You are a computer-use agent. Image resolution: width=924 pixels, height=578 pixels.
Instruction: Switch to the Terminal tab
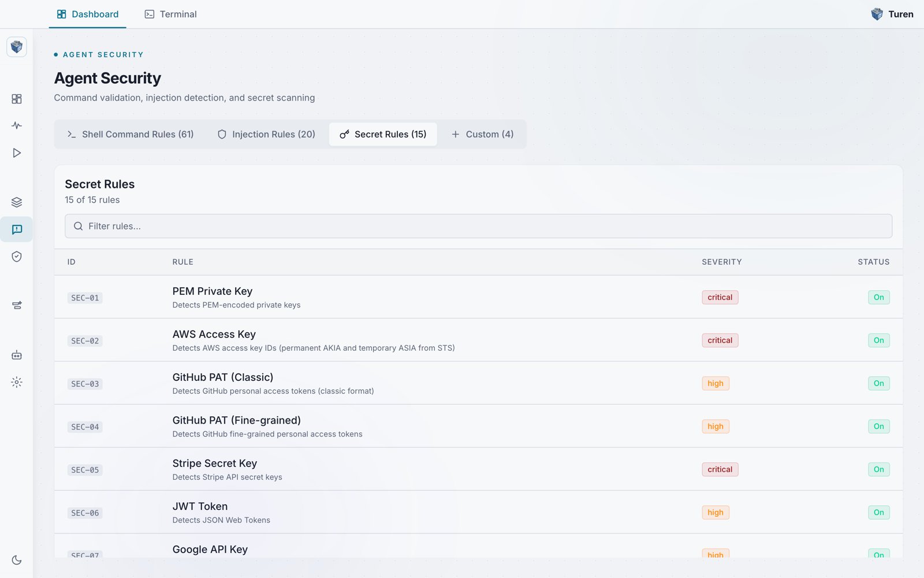[170, 14]
